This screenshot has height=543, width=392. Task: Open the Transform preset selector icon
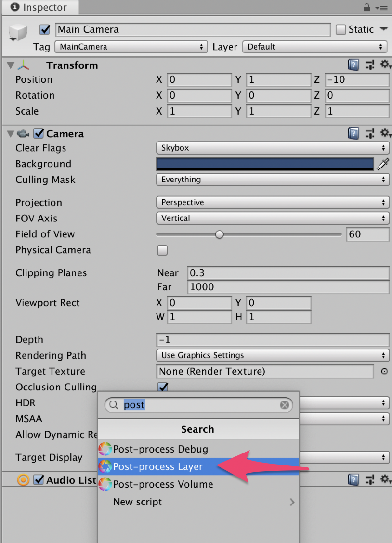tap(370, 65)
